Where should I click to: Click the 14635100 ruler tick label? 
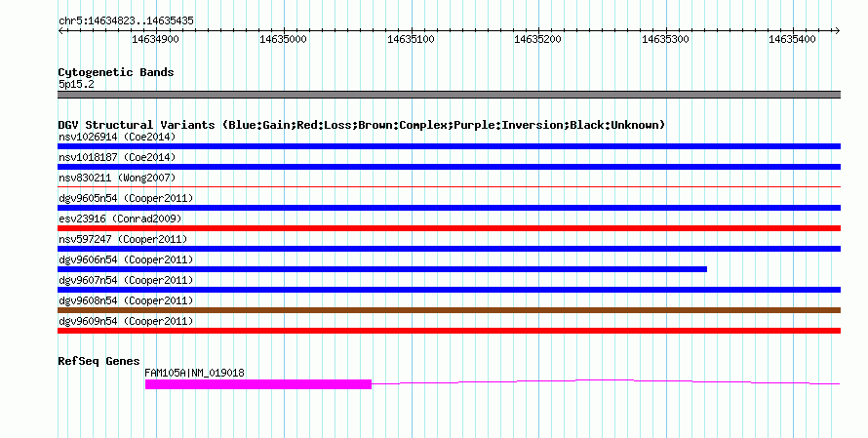point(411,39)
